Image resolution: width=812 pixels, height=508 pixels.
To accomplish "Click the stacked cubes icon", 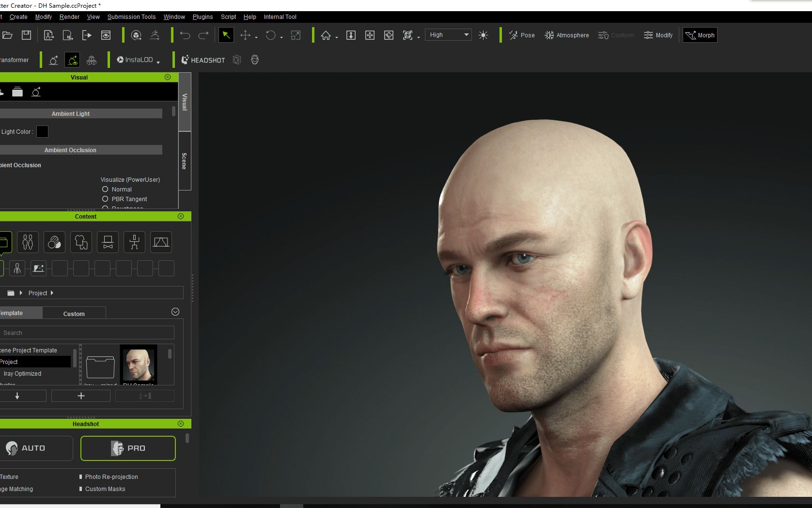I will coord(91,60).
